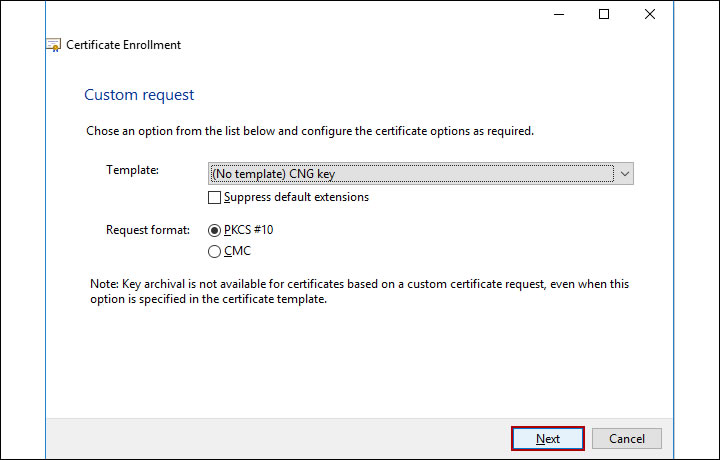Click the Certificate Enrollment certificate icon
The width and height of the screenshot is (720, 460).
(x=54, y=45)
